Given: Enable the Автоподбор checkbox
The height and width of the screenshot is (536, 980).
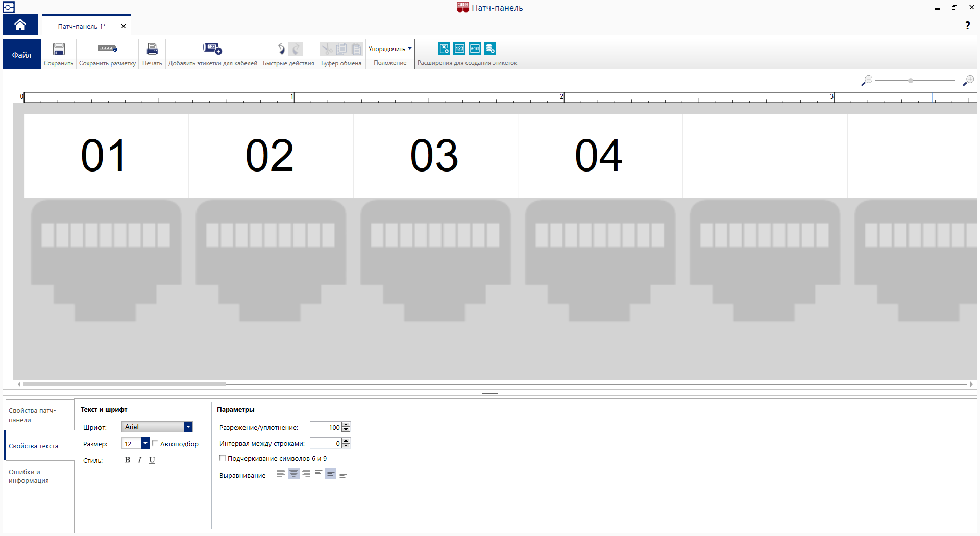Looking at the screenshot, I should [155, 444].
